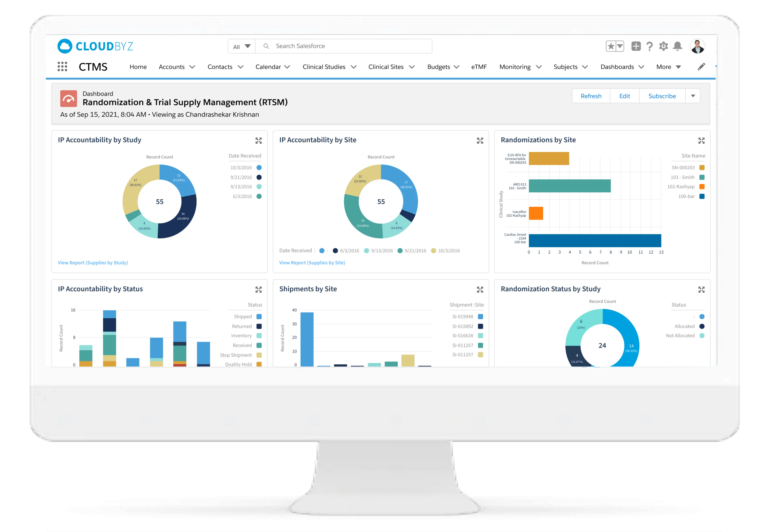The image size is (769, 532).
Task: Expand the IP Accountability by Study chart
Action: tap(259, 141)
